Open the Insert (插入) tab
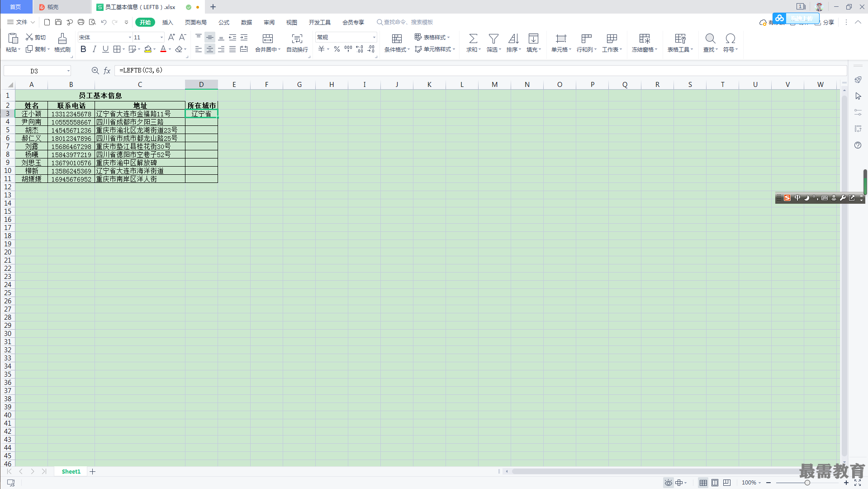Screen dimensions: 868x489 click(168, 22)
